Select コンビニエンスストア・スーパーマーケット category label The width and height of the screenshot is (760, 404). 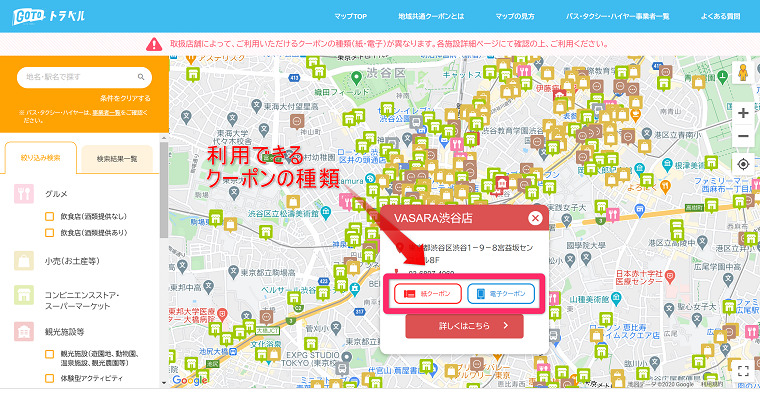tap(82, 300)
